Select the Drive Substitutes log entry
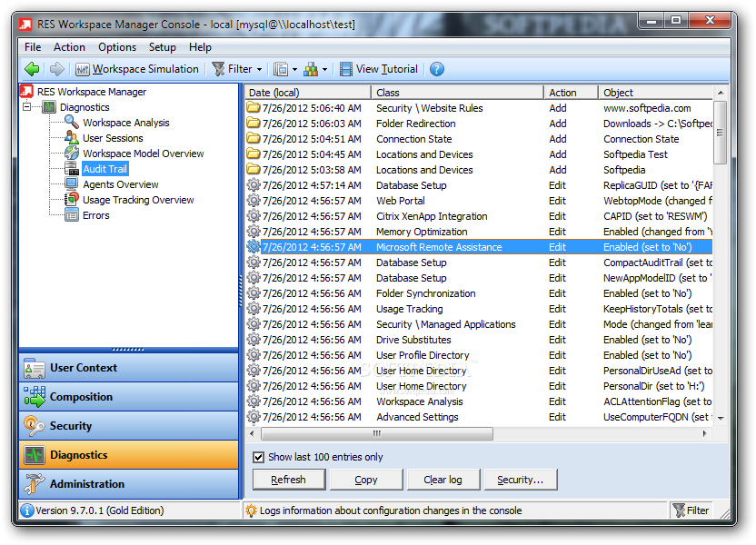The height and width of the screenshot is (545, 756). [478, 339]
